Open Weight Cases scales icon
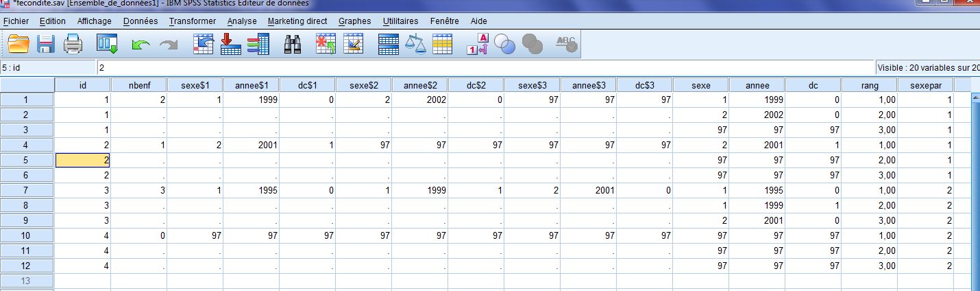Image resolution: width=980 pixels, height=291 pixels. 415,45
